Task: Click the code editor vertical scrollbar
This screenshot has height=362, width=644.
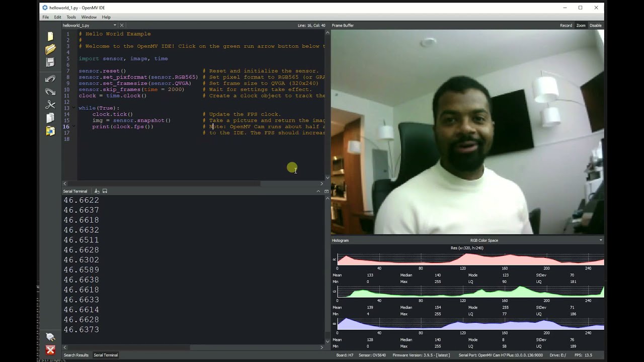Action: click(328, 105)
